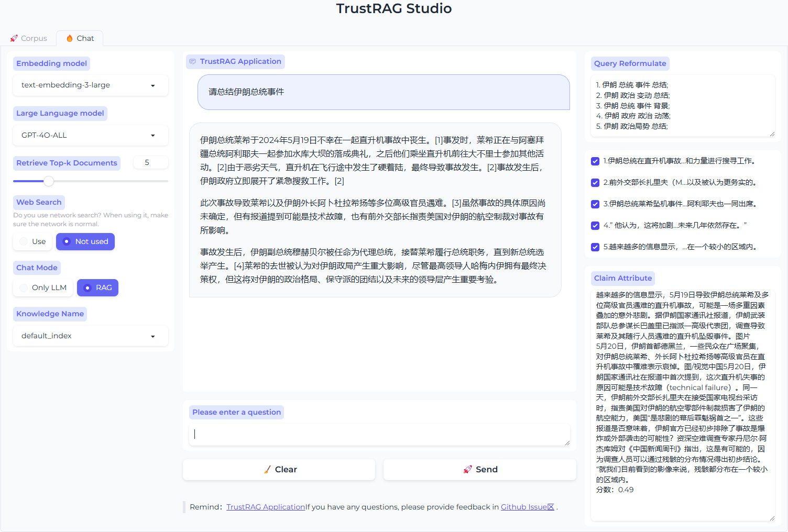Click the web search note starting Do you use network search
Viewport: 788px width, 532px height.
(91, 219)
